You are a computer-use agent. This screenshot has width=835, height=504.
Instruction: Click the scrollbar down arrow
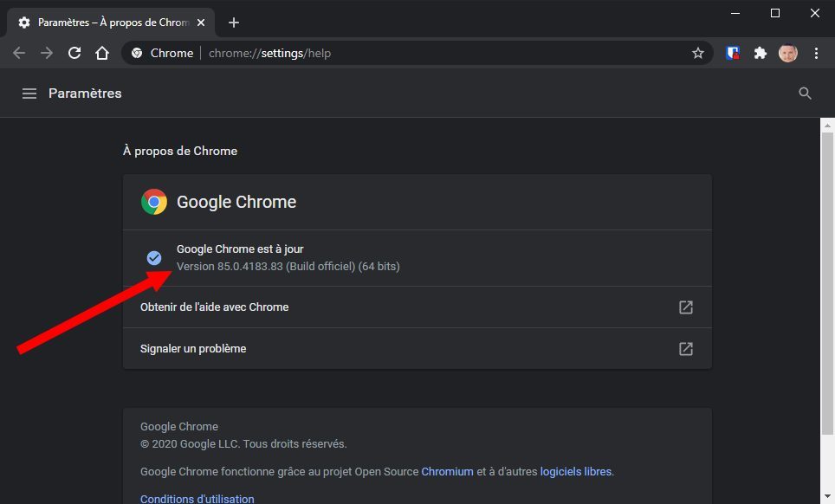[x=827, y=497]
